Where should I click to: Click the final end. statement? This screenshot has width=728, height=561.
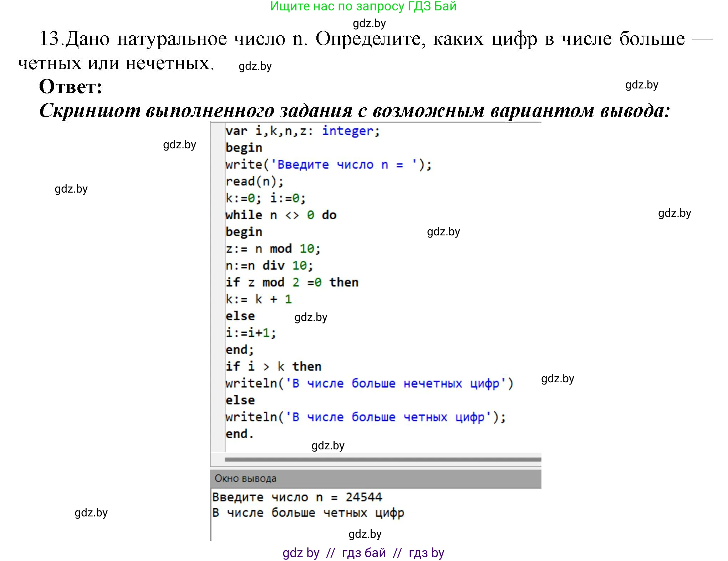pyautogui.click(x=240, y=433)
